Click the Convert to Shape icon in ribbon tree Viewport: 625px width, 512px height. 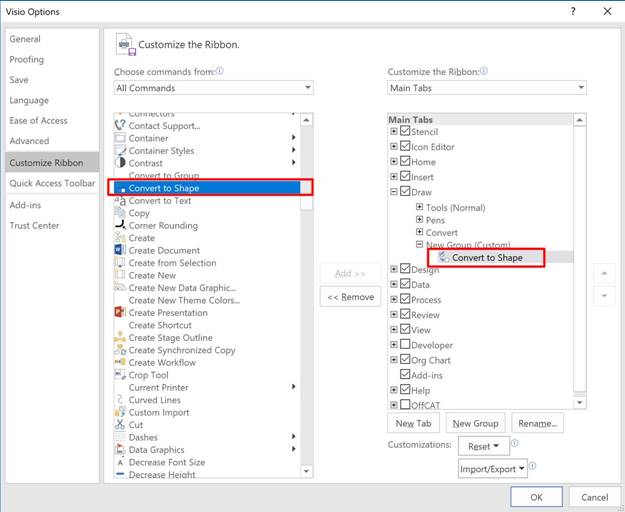444,257
